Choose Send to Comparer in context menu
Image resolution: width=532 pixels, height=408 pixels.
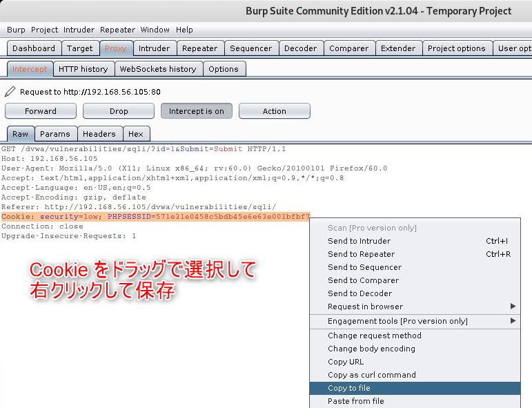[x=415, y=280]
